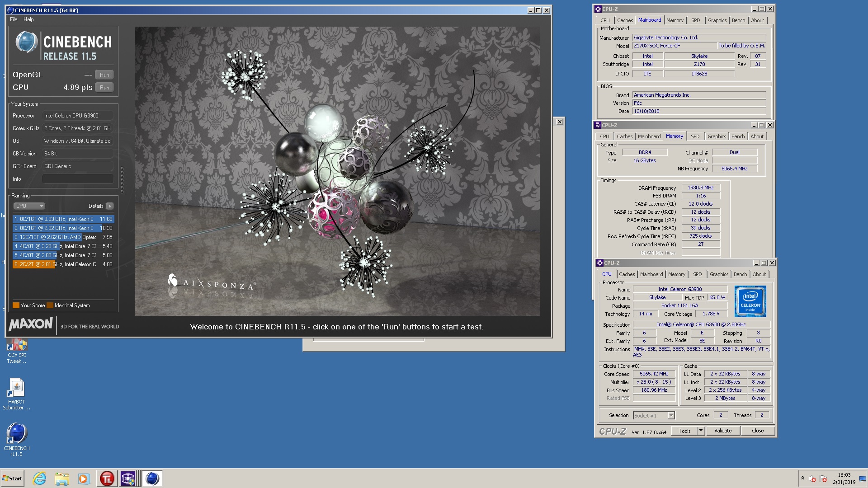Click the Validate button in CPU-Z
Screen dimensions: 868x488
point(723,431)
